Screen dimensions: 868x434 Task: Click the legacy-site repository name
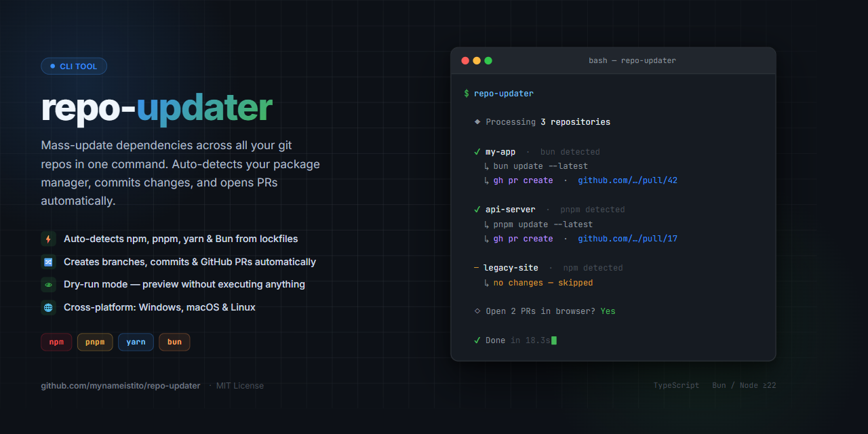[x=511, y=268]
